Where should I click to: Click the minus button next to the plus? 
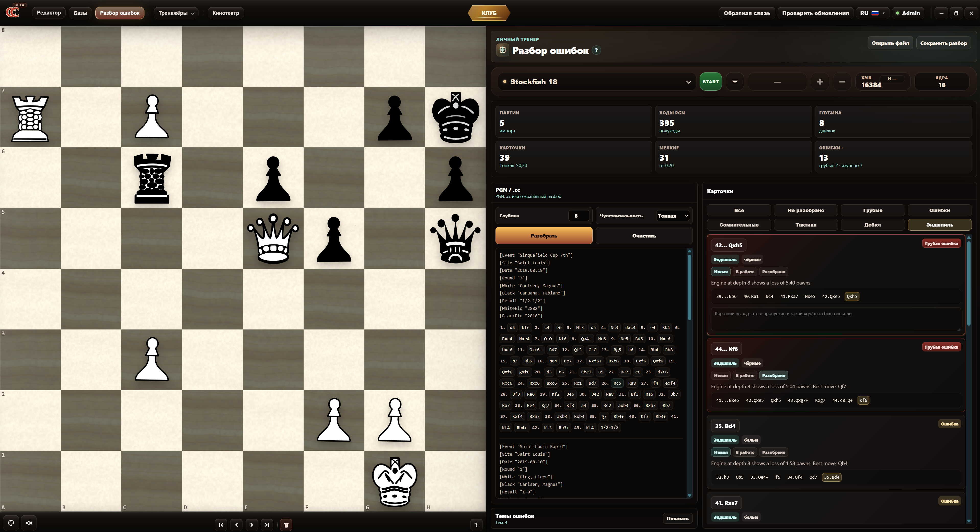842,81
